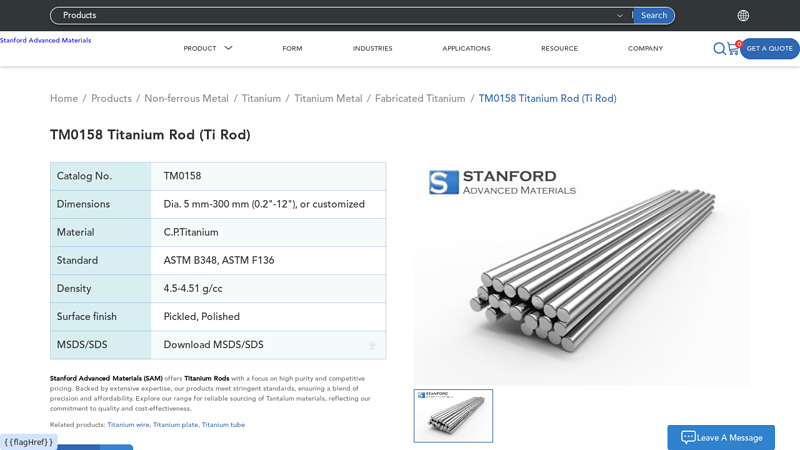800x450 pixels.
Task: Click the {{flagHref}} badge
Action: click(29, 442)
